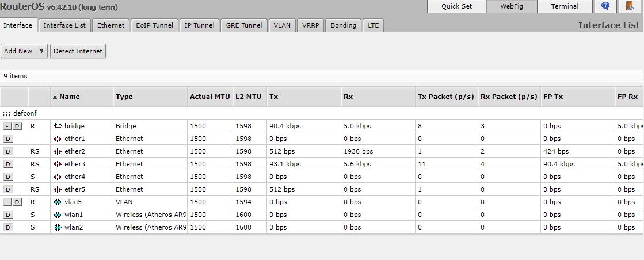Disable ether4 using its D button
644x260 pixels.
click(x=8, y=177)
